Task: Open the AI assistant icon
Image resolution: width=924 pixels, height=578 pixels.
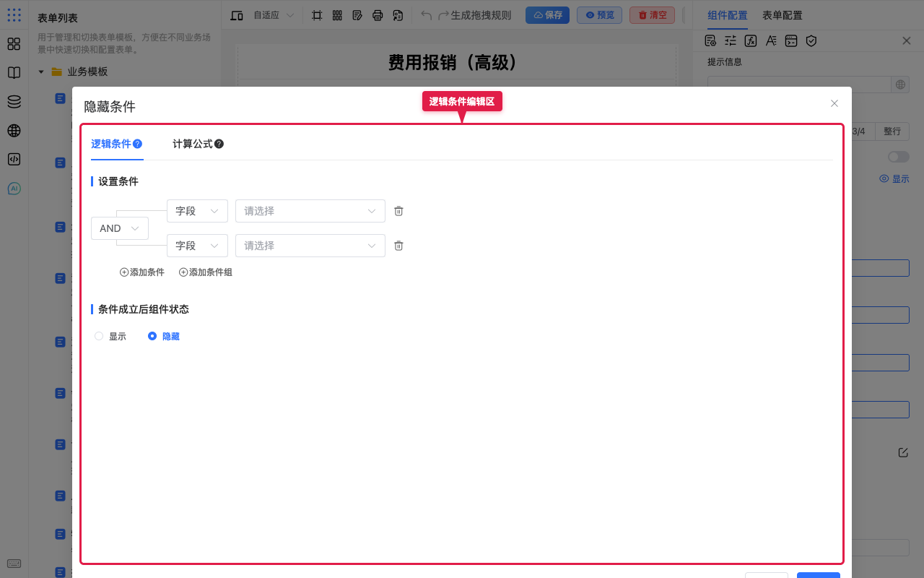Action: pos(14,189)
